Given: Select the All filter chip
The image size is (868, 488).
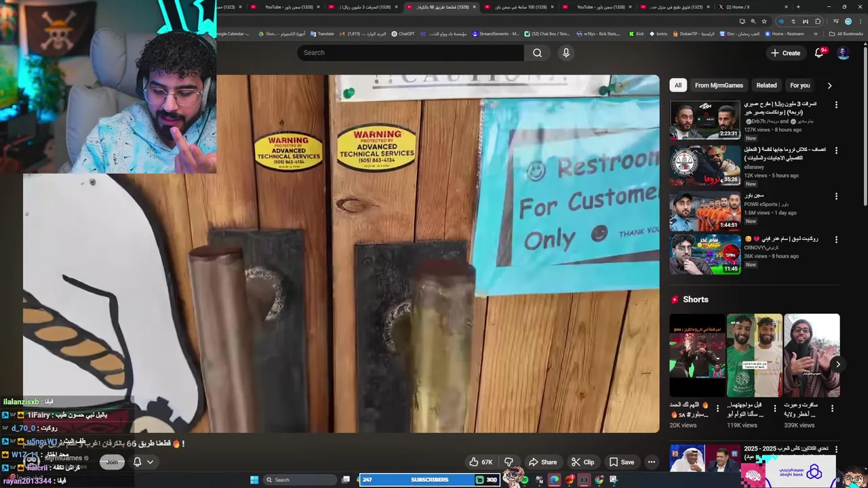Looking at the screenshot, I should click(677, 85).
